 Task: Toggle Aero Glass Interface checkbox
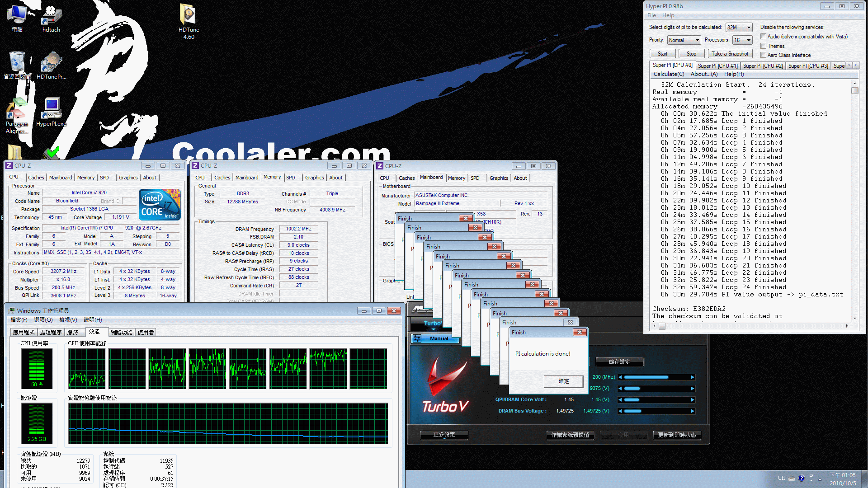pos(763,55)
